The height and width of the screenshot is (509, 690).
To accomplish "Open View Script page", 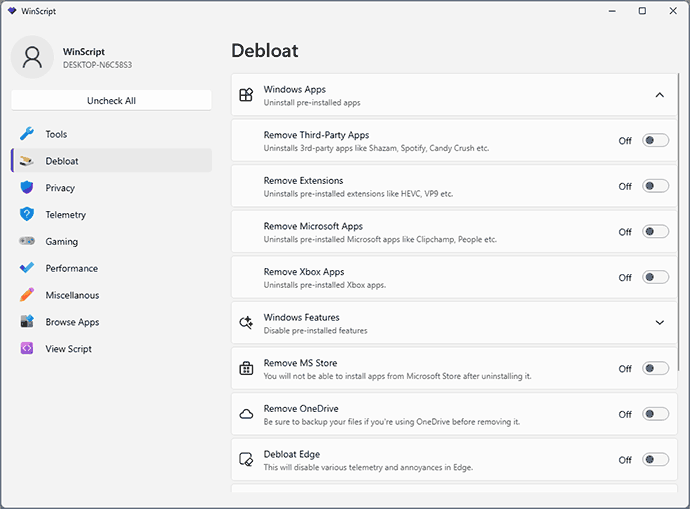I will point(111,348).
